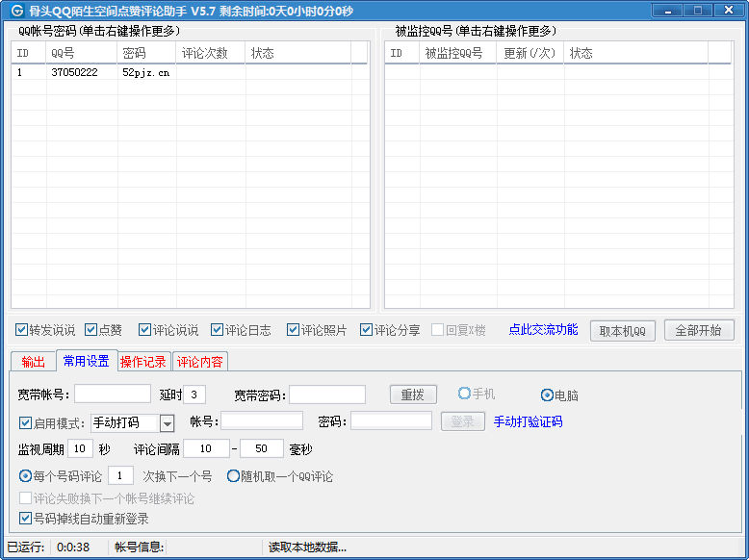Toggle the 转发说说 checkbox
Screen dimensions: 749x560
[22, 330]
